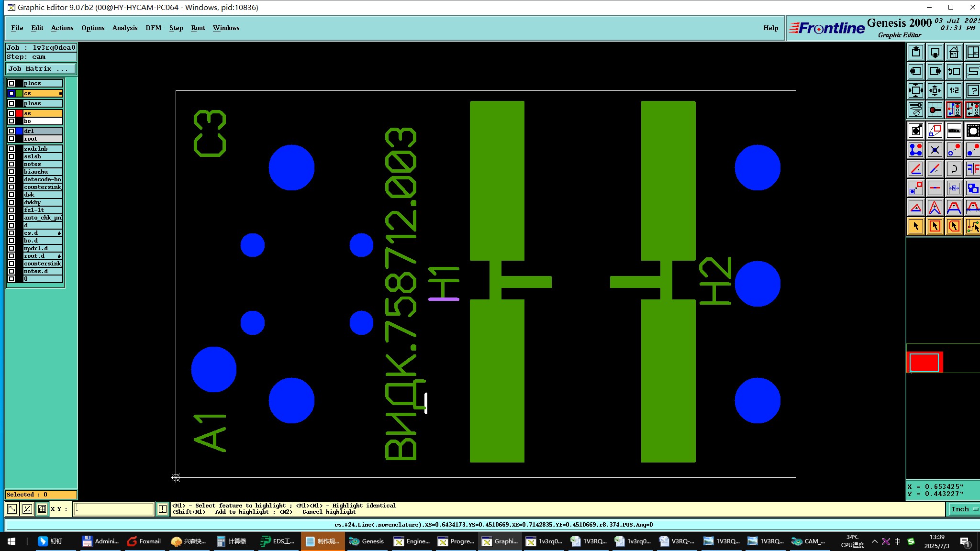Open the DFM menu

153,28
